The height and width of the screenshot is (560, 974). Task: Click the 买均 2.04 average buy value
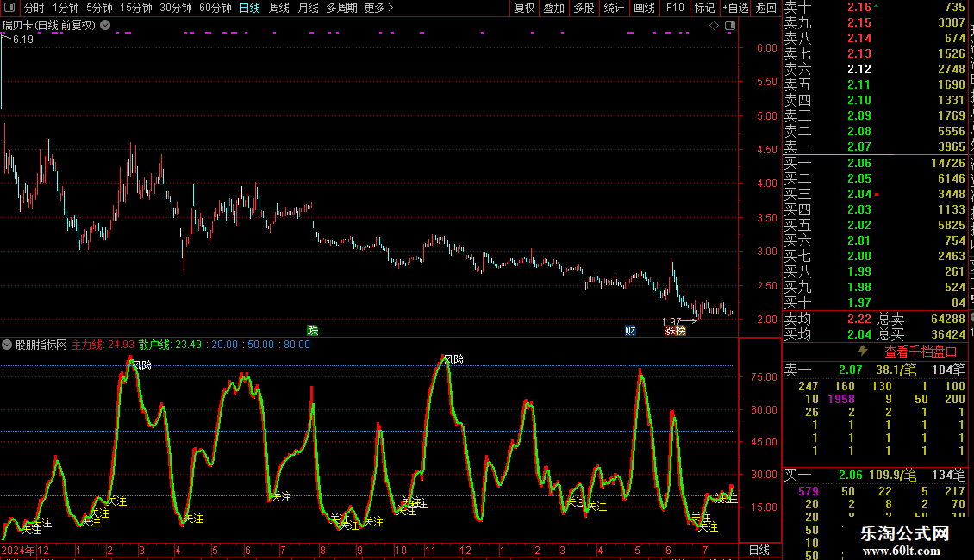point(827,334)
